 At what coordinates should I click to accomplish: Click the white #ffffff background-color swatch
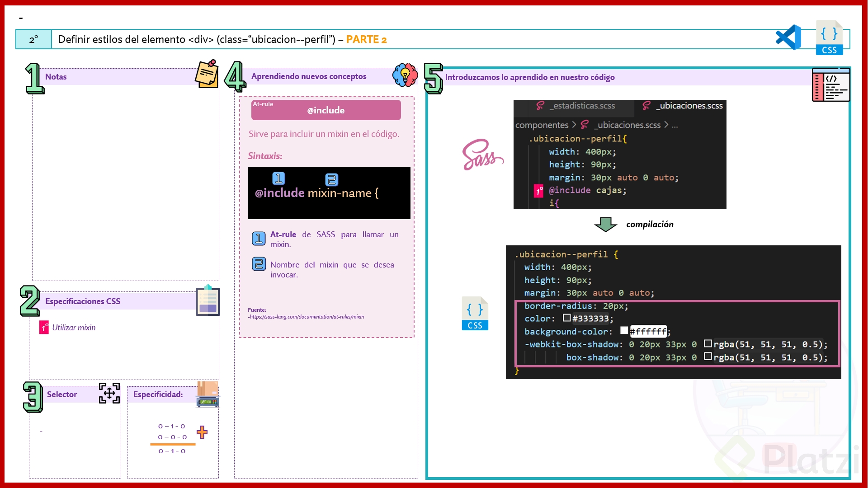[624, 331]
